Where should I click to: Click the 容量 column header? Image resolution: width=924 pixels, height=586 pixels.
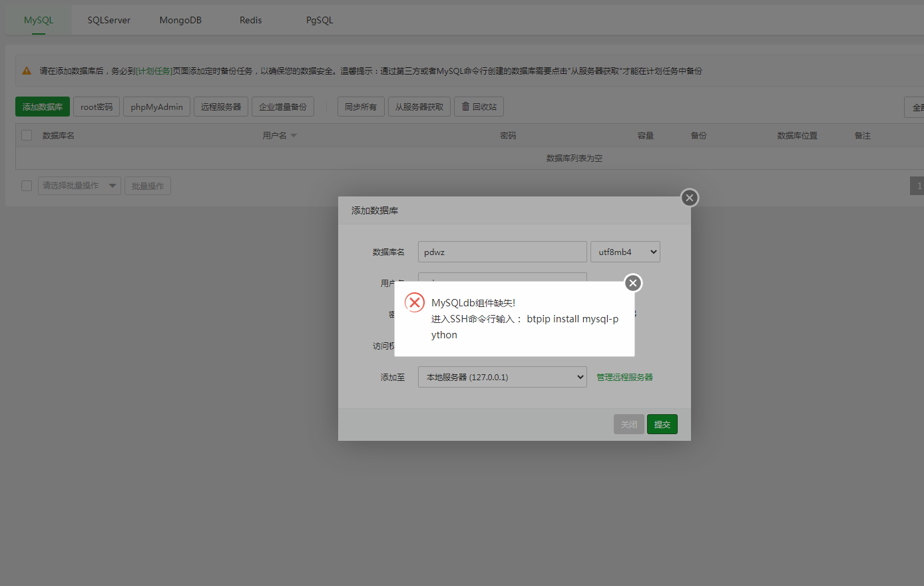646,136
